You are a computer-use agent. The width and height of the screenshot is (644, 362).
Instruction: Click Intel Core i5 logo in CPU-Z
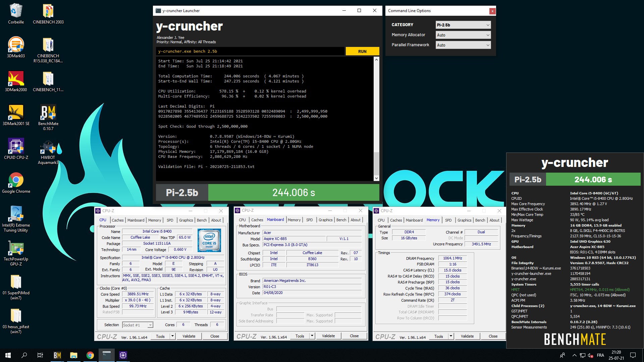(x=209, y=240)
